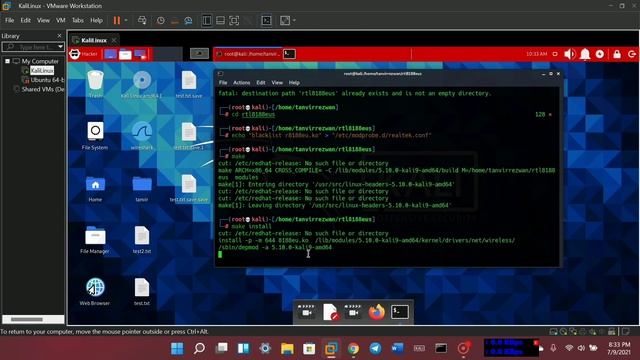
Task: Open the terminal window Help menu
Action: click(294, 83)
